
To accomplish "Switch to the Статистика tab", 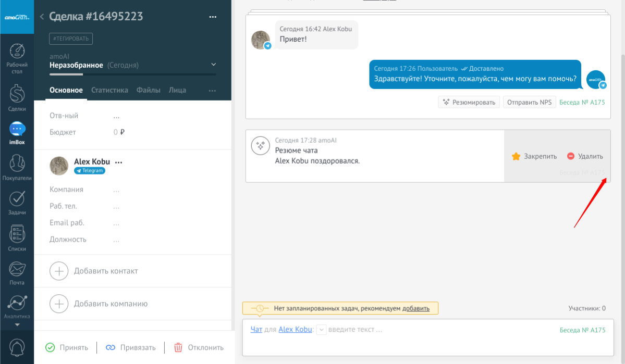I will [109, 90].
